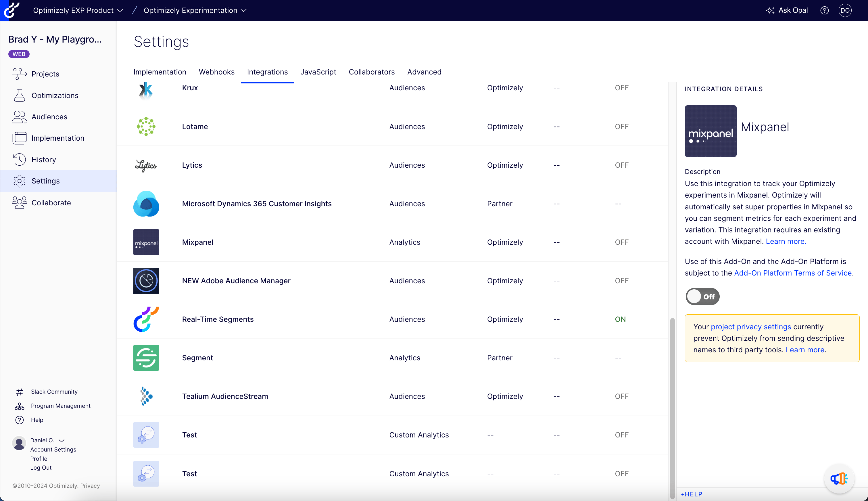Select Microsoft Dynamics 365 Customer Insights
Screen dimensions: 868x501
pyautogui.click(x=257, y=204)
